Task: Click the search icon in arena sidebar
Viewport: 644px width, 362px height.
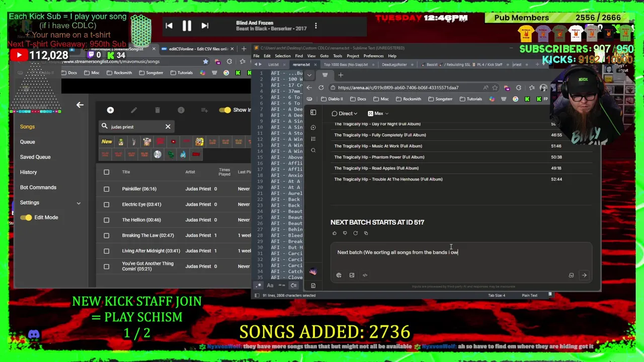Action: point(313,150)
